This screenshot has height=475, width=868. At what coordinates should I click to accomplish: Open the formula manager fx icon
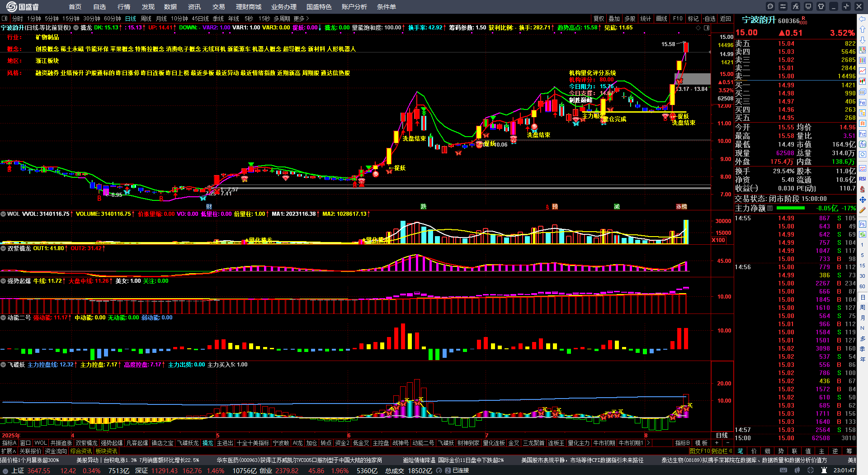coord(796,6)
